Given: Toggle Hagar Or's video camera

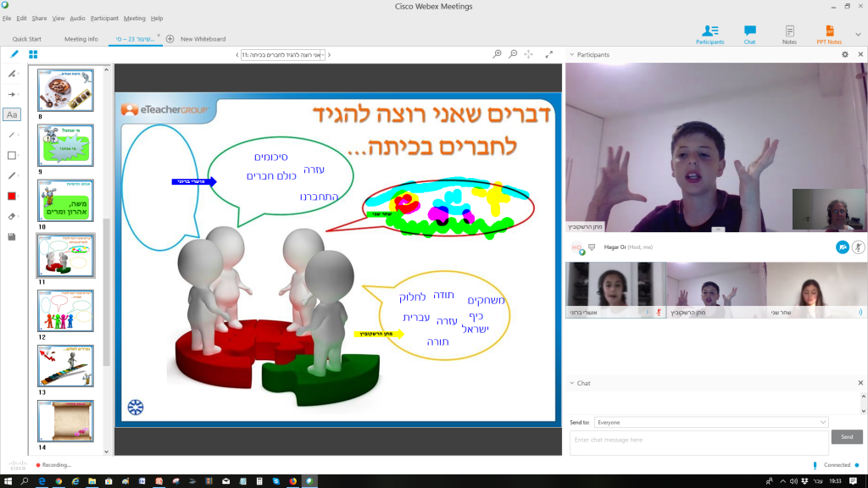Looking at the screenshot, I should pyautogui.click(x=842, y=247).
